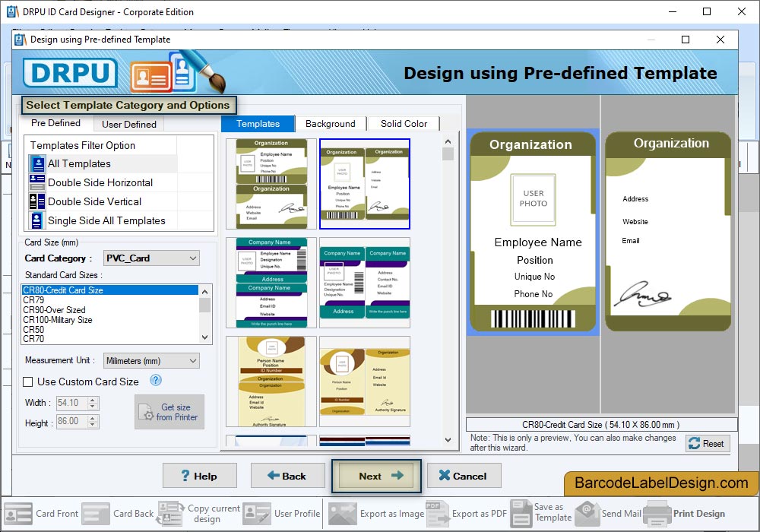Switch to the User Defined tab
The image size is (760, 532).
click(129, 124)
